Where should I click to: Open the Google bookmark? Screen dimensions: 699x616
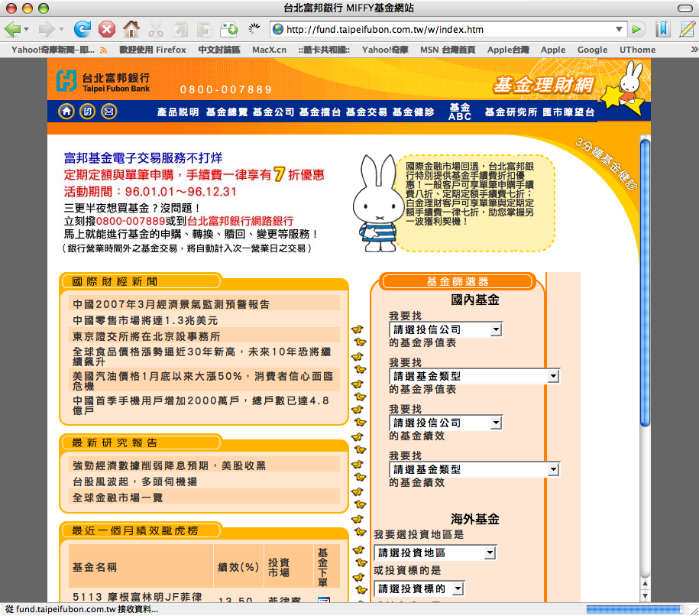592,50
